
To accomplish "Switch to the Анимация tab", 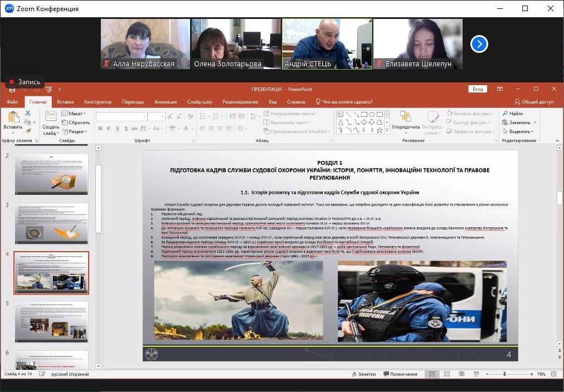I will [x=166, y=102].
